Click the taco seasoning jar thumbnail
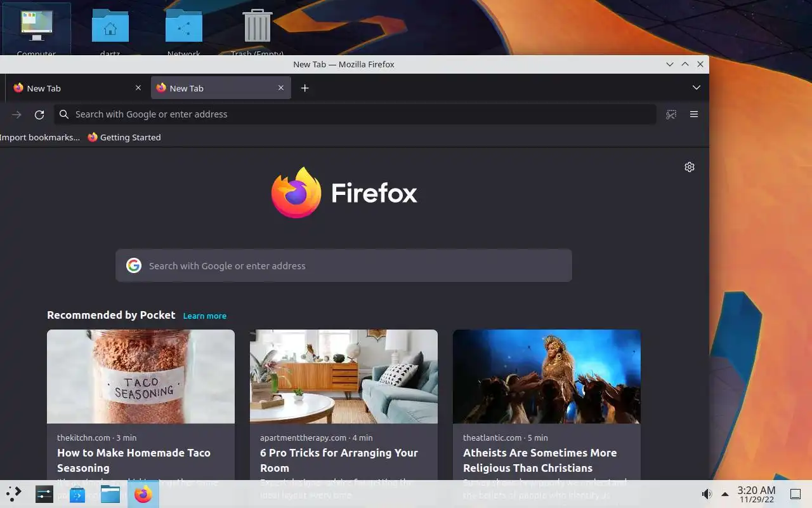Screen dimensions: 812x508 141,377
